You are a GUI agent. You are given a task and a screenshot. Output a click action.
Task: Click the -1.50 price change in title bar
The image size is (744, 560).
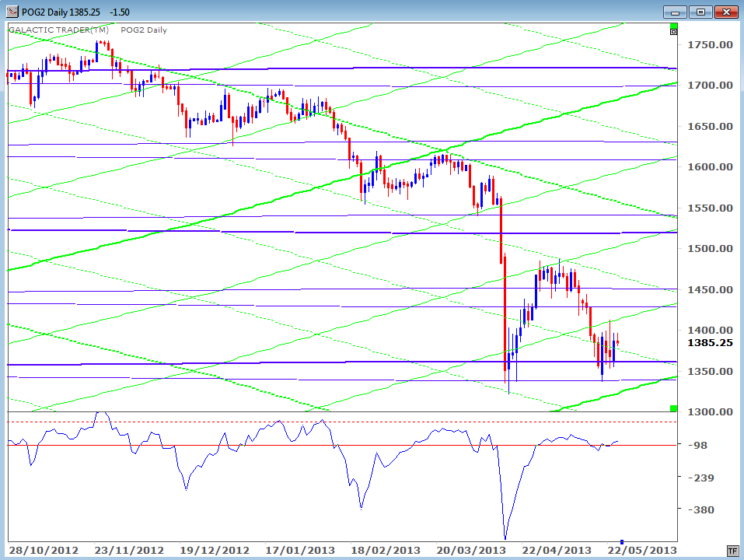coord(120,12)
